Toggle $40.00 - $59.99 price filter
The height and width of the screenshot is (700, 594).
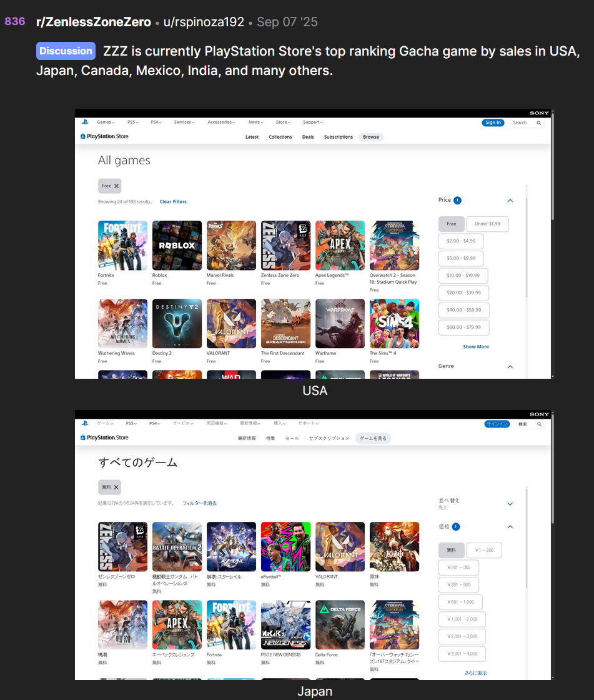coord(463,310)
